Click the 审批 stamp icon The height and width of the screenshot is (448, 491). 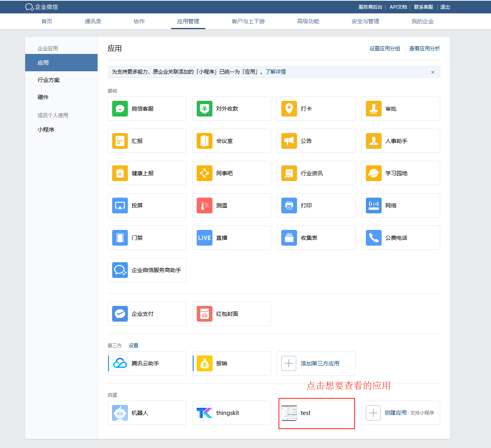374,109
